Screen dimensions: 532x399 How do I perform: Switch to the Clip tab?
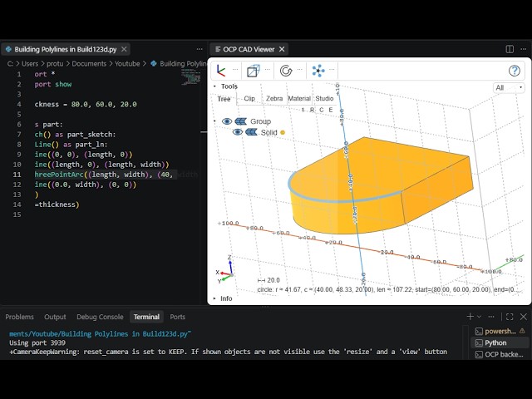(249, 98)
